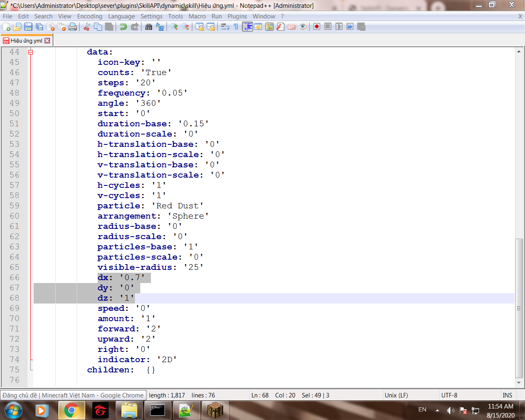Open Google Chrome from the taskbar

[x=71, y=410]
